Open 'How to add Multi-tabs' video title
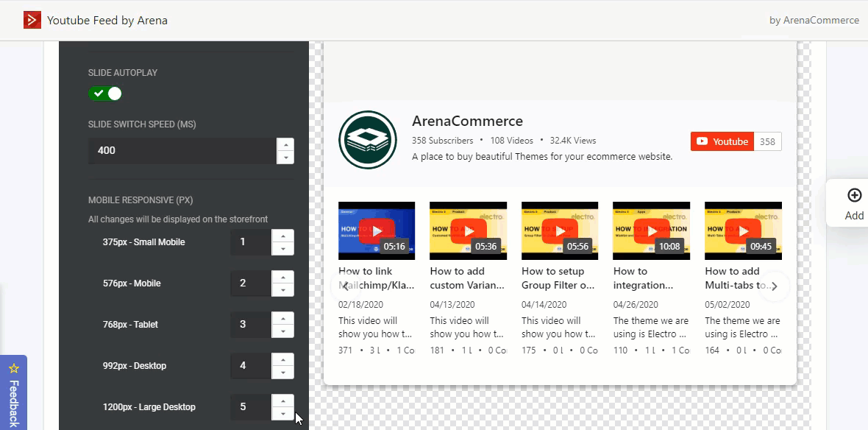This screenshot has width=868, height=430. coord(739,278)
